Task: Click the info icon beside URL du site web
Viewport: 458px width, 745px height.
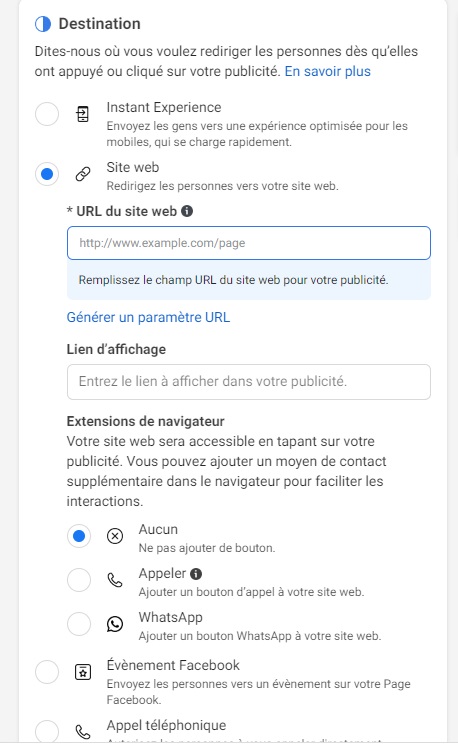Action: (187, 211)
